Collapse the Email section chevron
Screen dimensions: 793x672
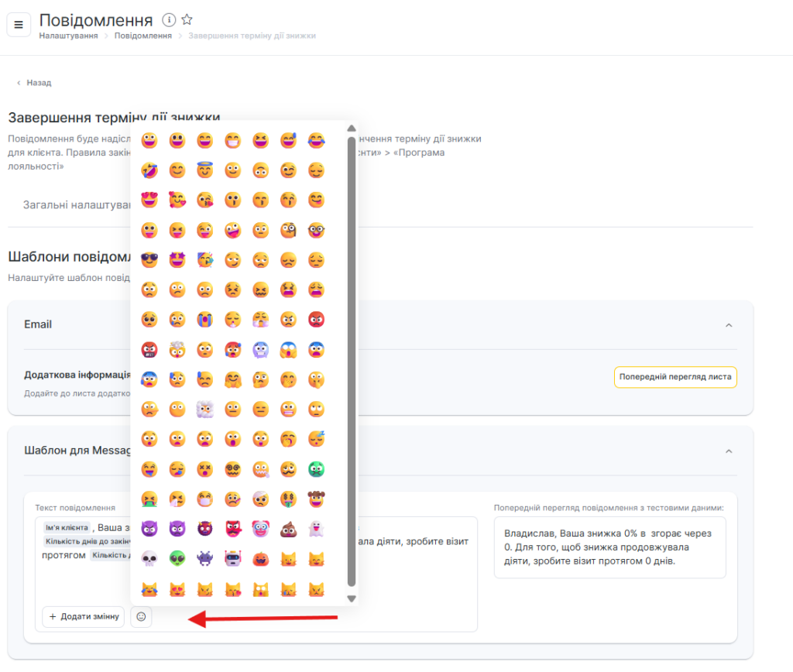click(728, 325)
